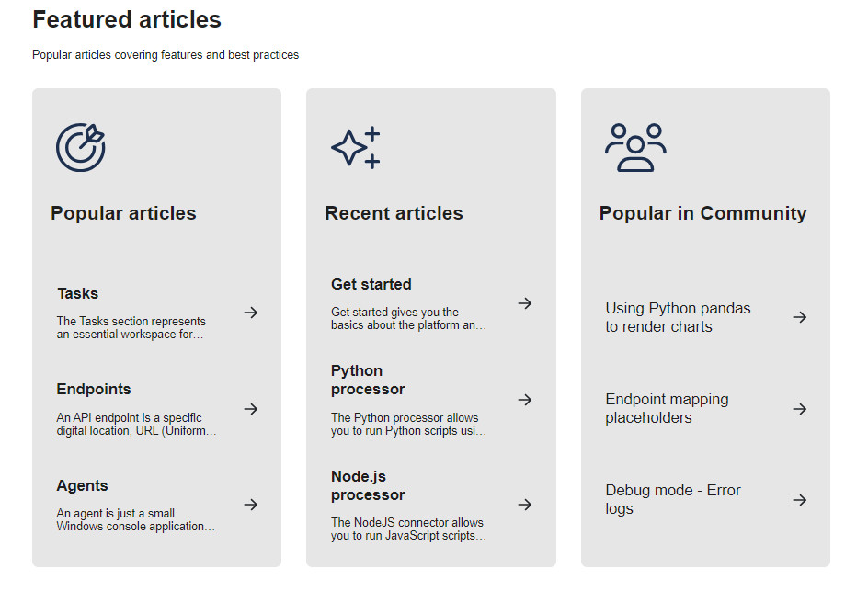The height and width of the screenshot is (591, 868).
Task: Click the arrow next to Agents
Action: (x=251, y=505)
